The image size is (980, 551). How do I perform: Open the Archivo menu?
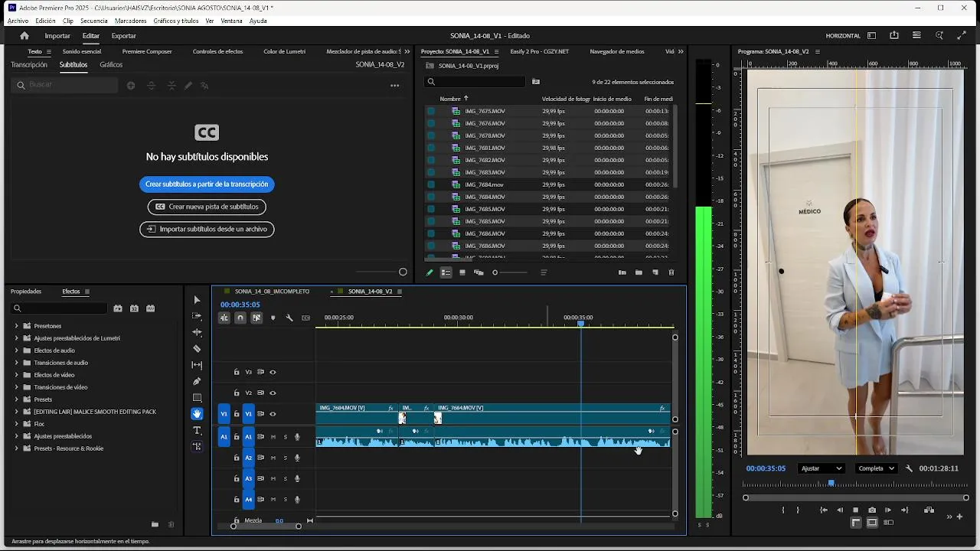pos(18,21)
